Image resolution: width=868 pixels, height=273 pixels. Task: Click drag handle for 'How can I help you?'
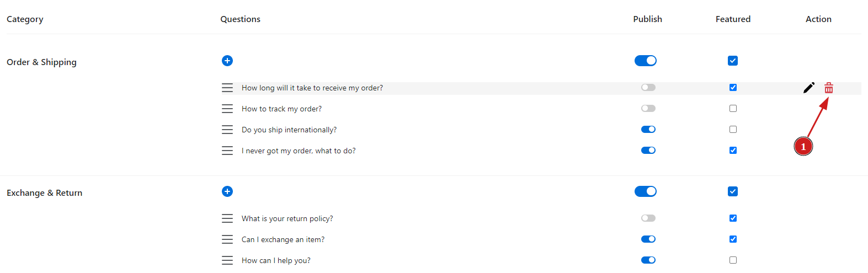[227, 260]
